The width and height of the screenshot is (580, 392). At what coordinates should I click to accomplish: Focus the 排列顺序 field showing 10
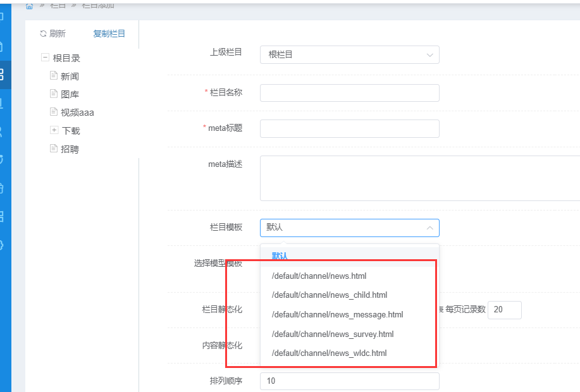[350, 381]
